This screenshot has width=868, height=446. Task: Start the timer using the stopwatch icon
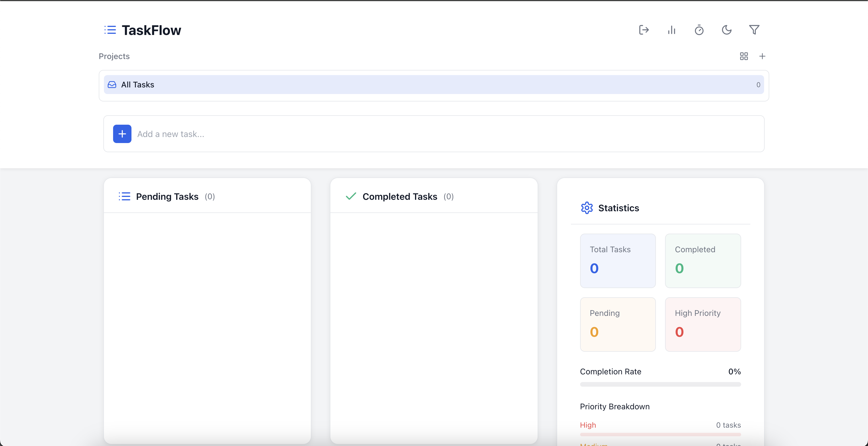699,30
